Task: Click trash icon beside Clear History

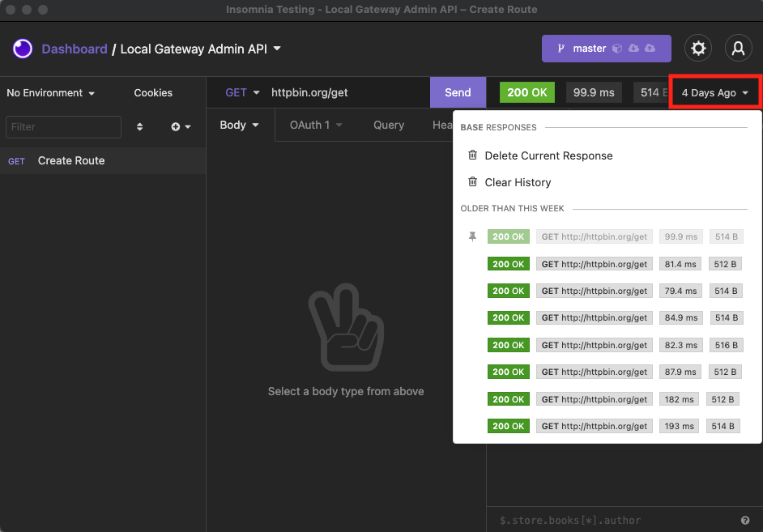Action: pyautogui.click(x=472, y=182)
